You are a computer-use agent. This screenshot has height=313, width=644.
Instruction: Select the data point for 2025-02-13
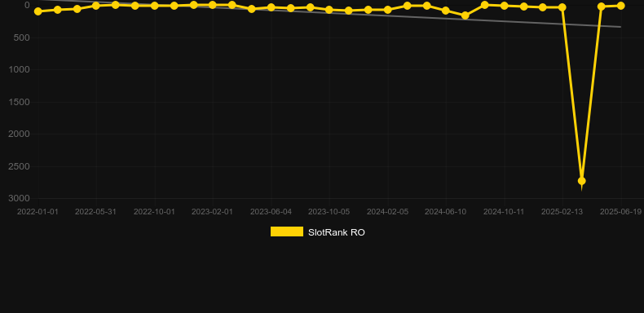pos(562,7)
